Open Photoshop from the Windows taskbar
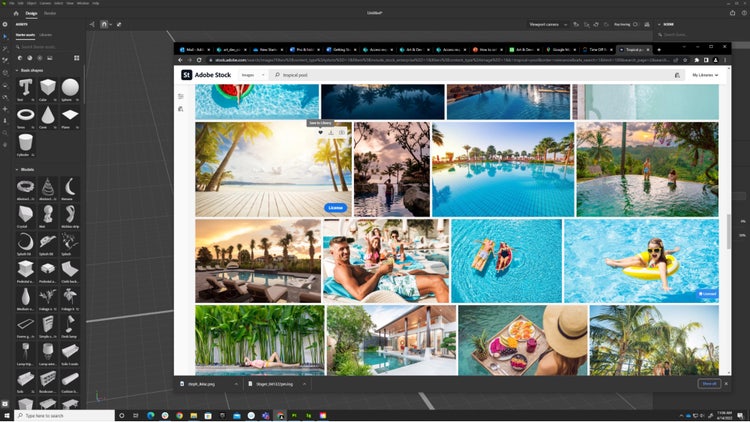Viewport: 750px width, 422px height. coord(295,415)
